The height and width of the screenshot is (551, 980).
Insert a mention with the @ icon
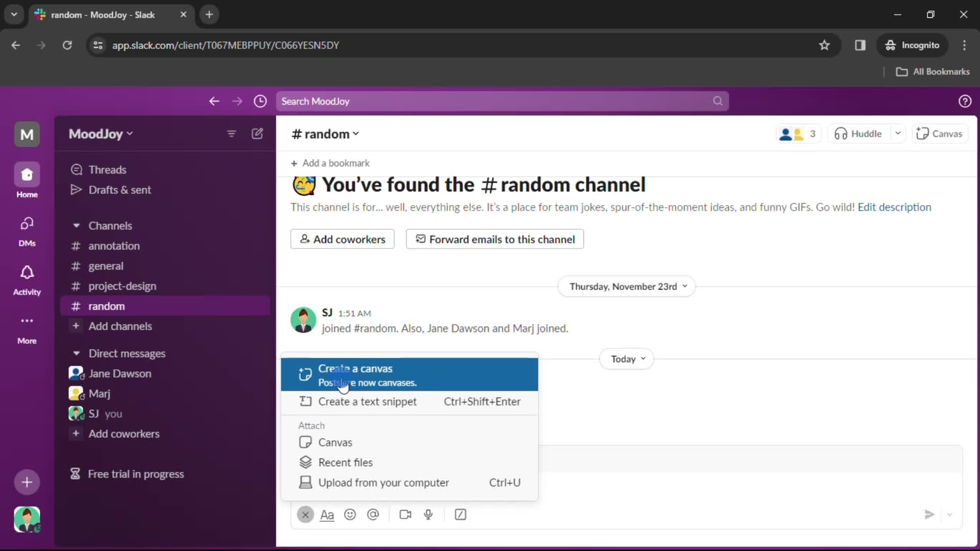(x=373, y=514)
